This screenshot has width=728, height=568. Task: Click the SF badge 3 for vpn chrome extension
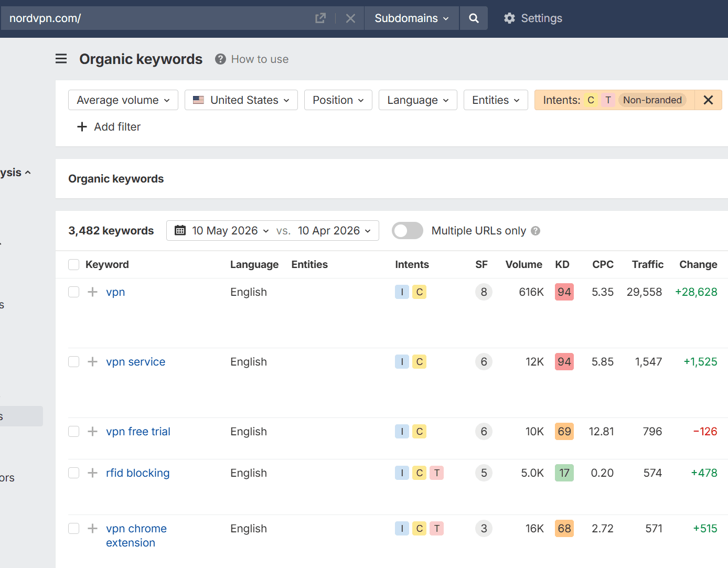[484, 529]
